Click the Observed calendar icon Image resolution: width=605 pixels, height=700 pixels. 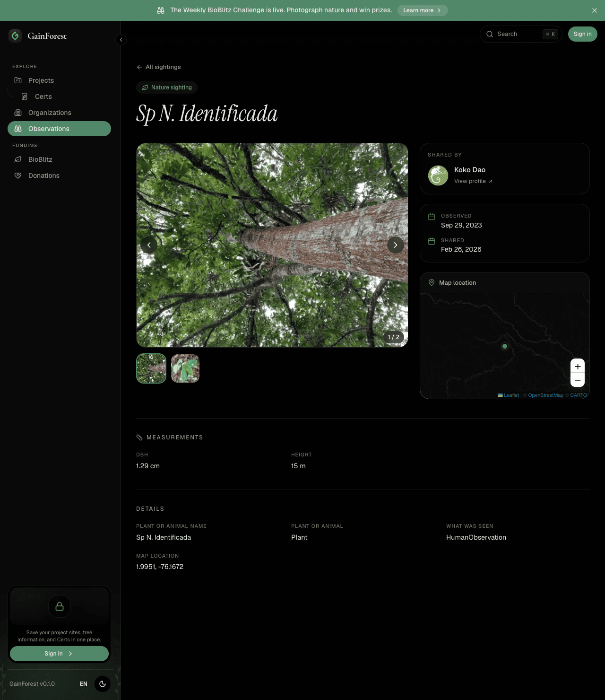tap(432, 217)
